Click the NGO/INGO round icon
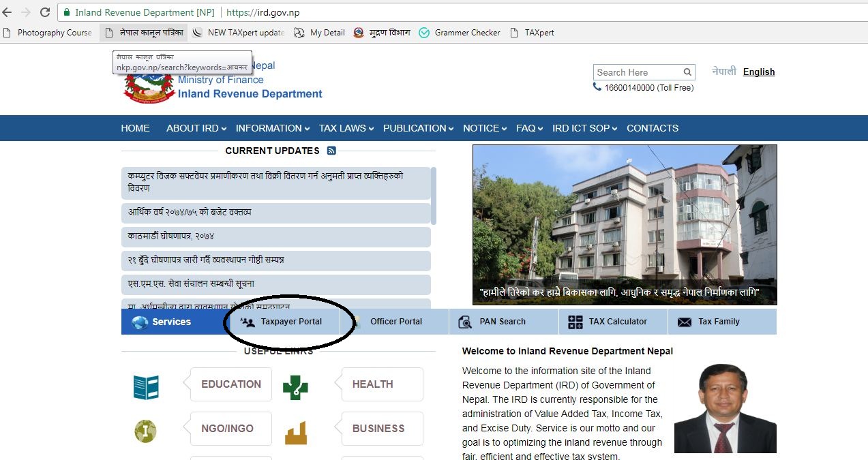This screenshot has height=460, width=868. coord(145,431)
